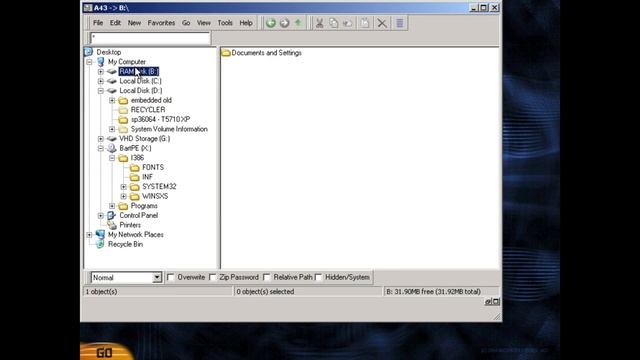Click the Forward navigation button

(x=284, y=23)
